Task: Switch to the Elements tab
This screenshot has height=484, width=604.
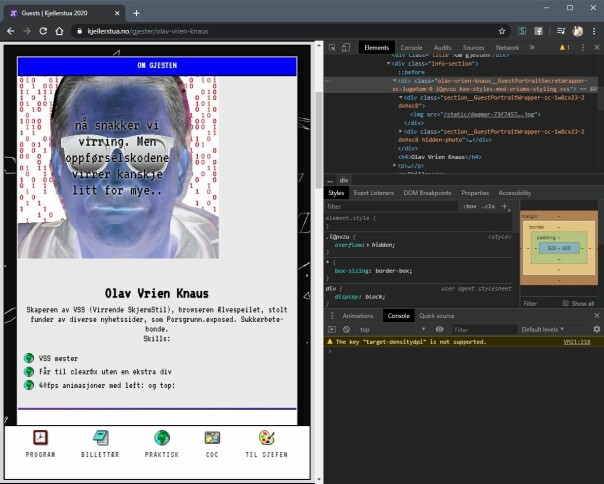Action: click(x=376, y=48)
